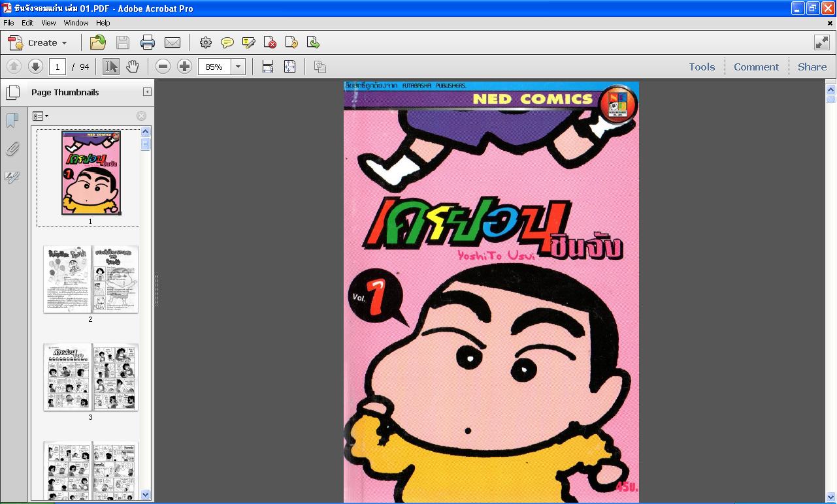Image resolution: width=837 pixels, height=504 pixels.
Task: Open the thumbnail options dropdown
Action: pyautogui.click(x=41, y=116)
